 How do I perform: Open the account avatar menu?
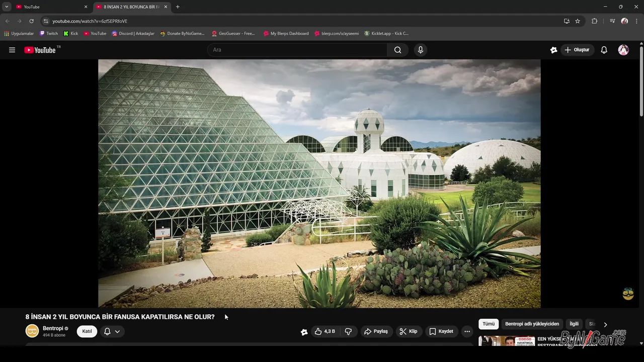tap(623, 50)
